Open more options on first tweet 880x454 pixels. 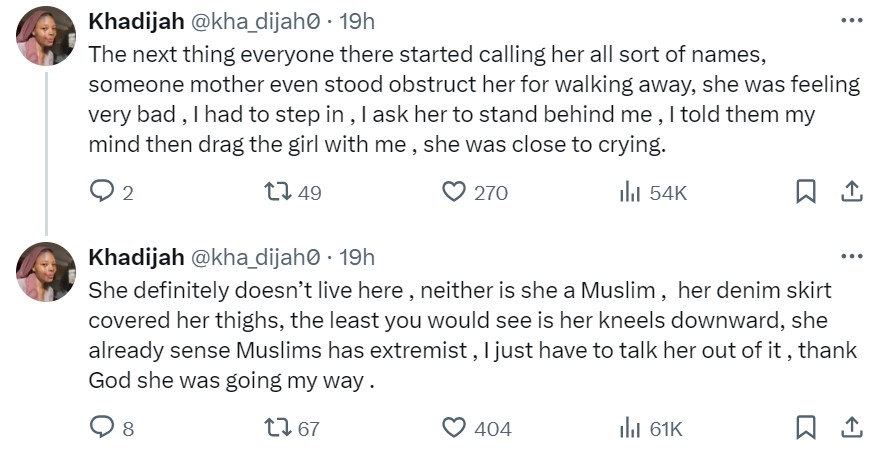point(851,20)
